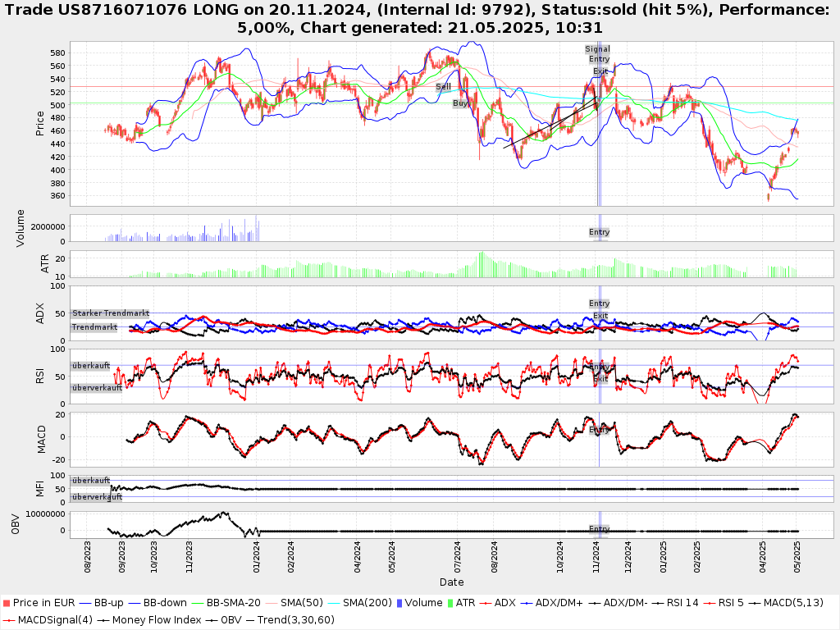Click the Signal annotation on the price chart
The height and width of the screenshot is (630, 840).
click(x=597, y=49)
